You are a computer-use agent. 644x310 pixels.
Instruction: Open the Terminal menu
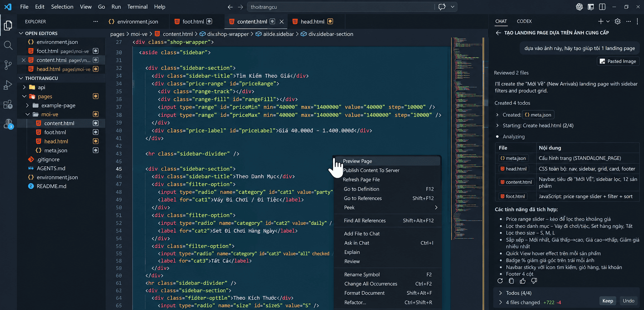click(x=137, y=7)
